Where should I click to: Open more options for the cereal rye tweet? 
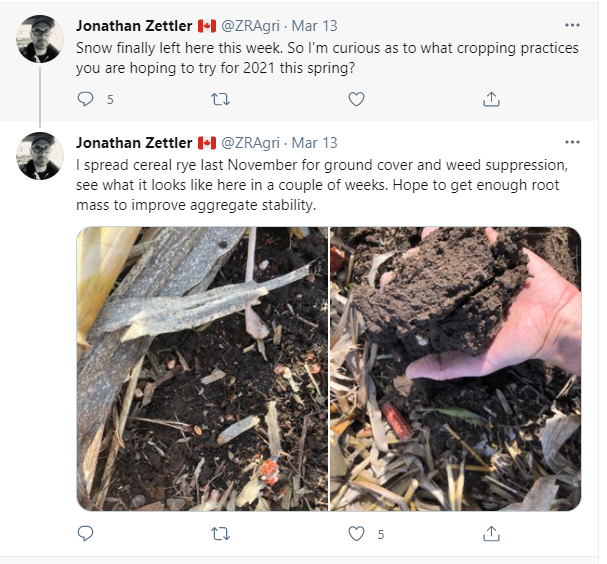coord(572,142)
